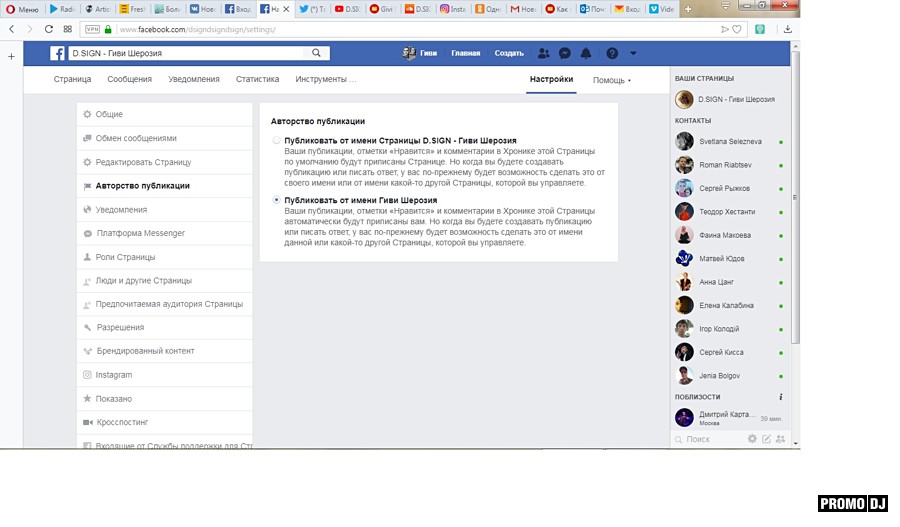Screen dimensions: 900x527
Task: Open chat settings gear icon
Action: pos(752,439)
